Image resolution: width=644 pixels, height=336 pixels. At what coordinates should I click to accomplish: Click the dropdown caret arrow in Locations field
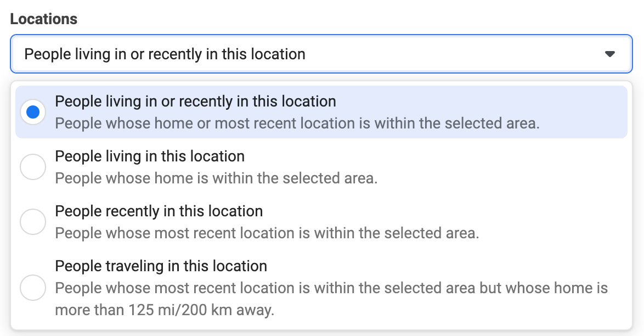[x=609, y=54]
